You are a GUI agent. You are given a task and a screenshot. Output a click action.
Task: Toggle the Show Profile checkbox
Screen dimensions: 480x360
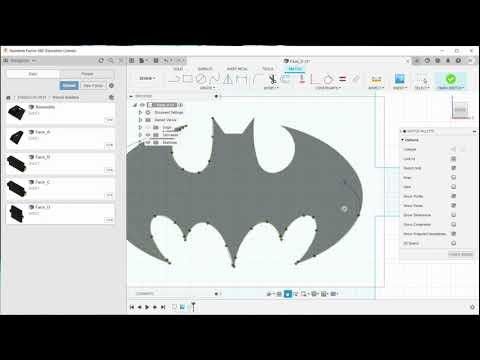pos(453,196)
